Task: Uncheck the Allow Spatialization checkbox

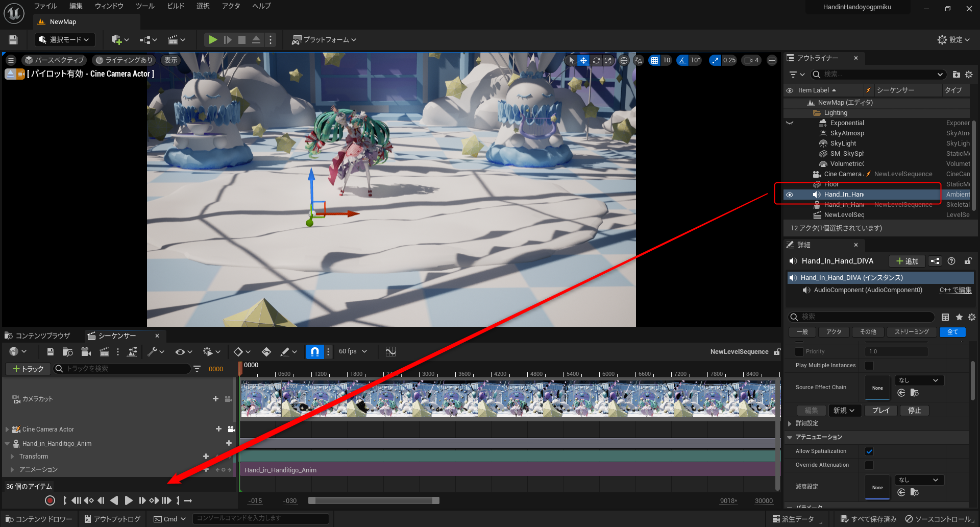Action: click(x=869, y=451)
